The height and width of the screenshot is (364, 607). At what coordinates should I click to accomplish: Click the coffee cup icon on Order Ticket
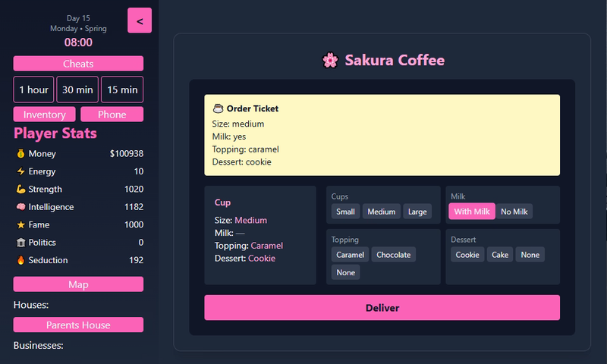[x=218, y=108]
